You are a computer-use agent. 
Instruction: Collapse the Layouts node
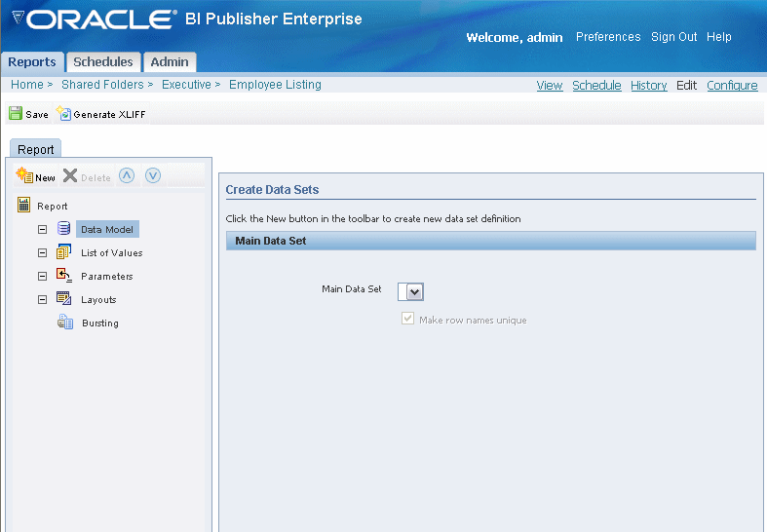coord(43,300)
